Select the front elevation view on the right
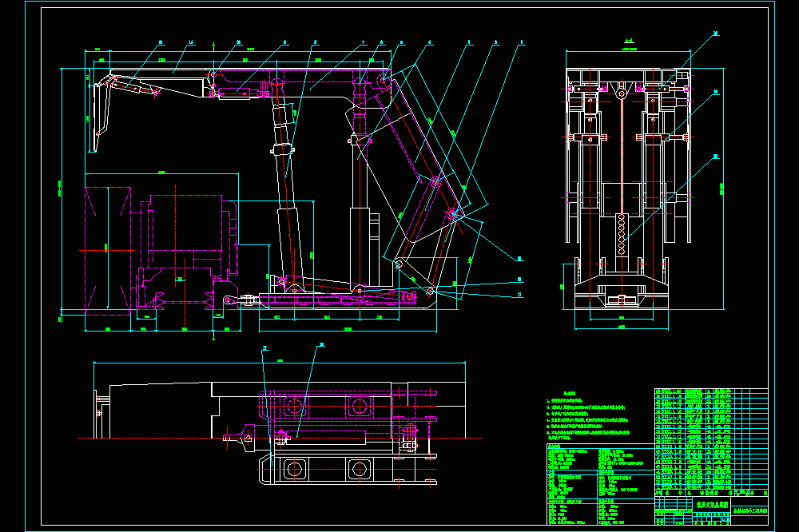Screen dimensions: 799x532 [628, 189]
